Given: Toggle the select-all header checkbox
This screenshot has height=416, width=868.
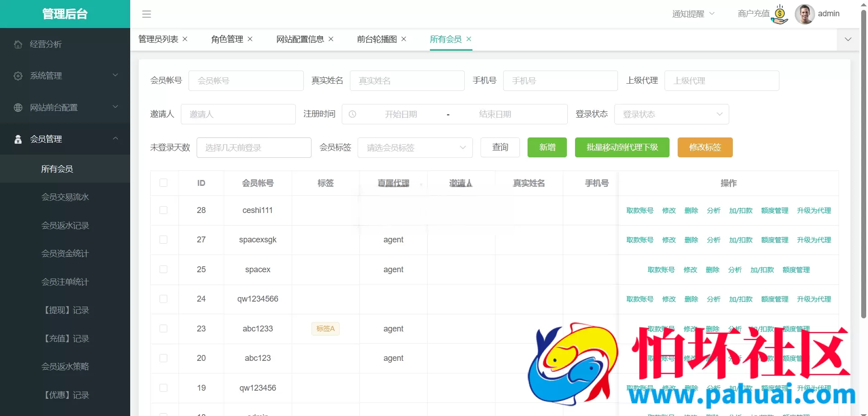Looking at the screenshot, I should click(164, 183).
